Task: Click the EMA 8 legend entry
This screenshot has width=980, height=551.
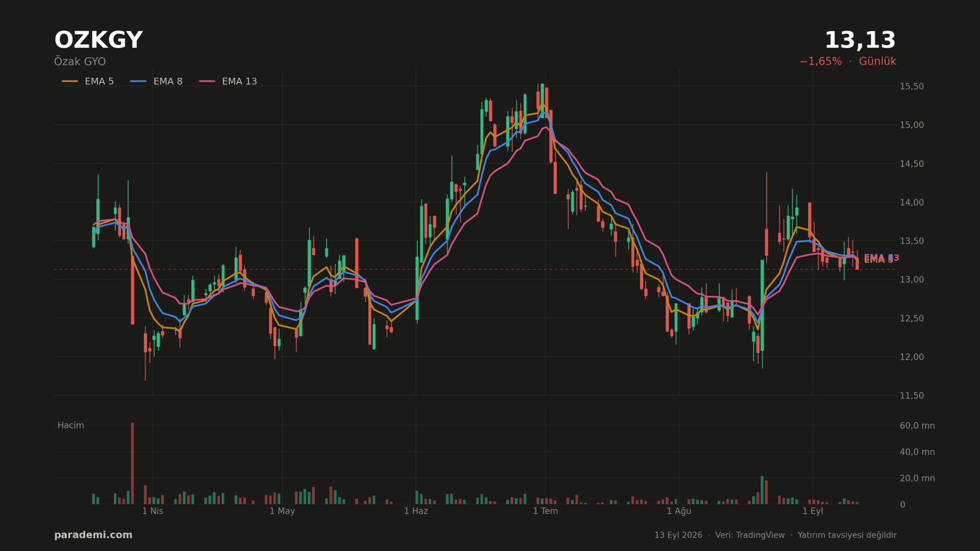Action: tap(156, 81)
